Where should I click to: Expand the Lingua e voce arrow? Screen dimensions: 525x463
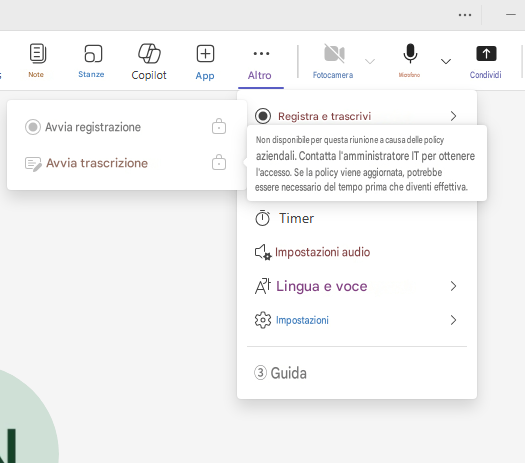pyautogui.click(x=453, y=286)
